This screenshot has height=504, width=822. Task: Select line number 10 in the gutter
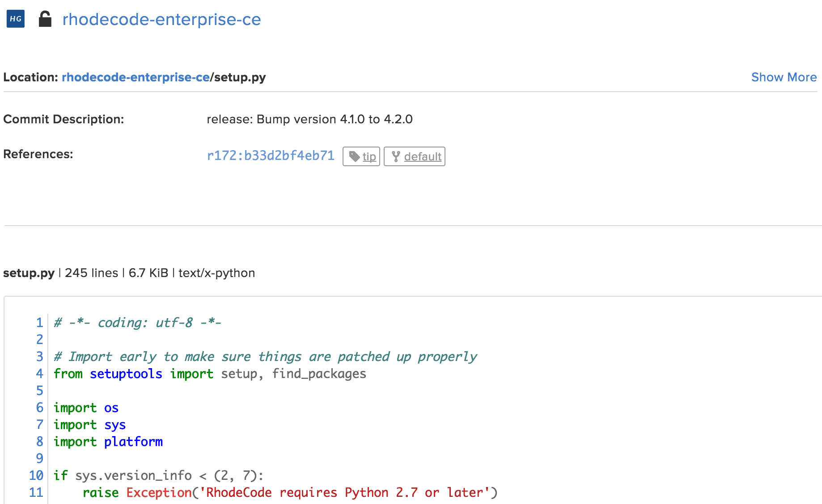(x=36, y=475)
